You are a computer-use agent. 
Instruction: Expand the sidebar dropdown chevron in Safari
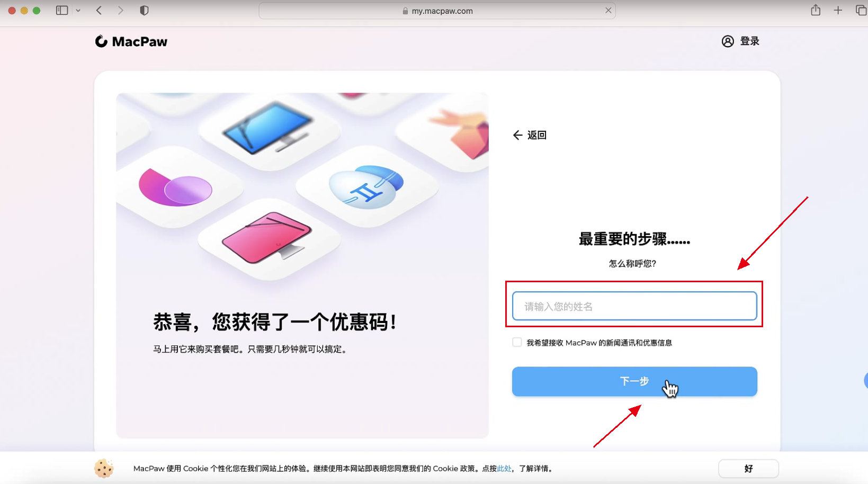[78, 11]
